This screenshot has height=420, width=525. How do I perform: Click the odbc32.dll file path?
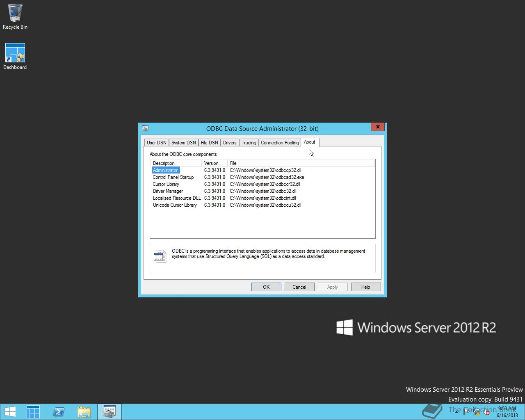tap(263, 191)
